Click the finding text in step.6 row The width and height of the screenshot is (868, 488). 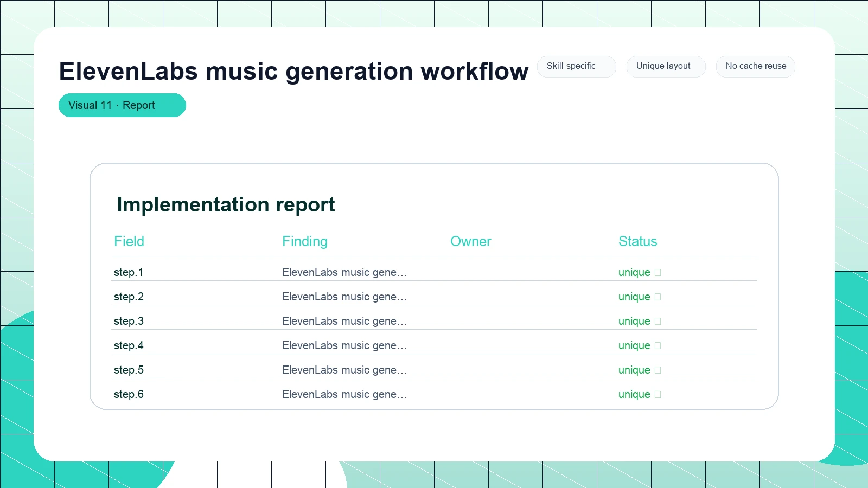pyautogui.click(x=344, y=394)
